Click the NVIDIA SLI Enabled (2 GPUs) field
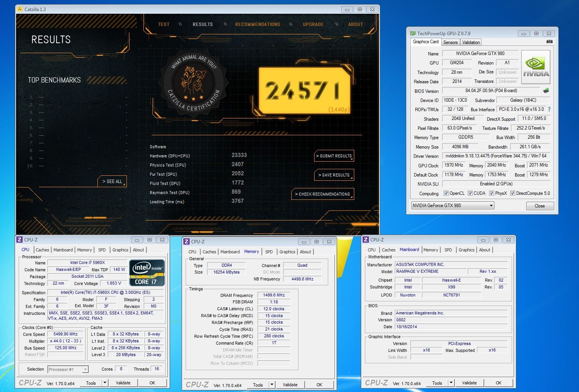 496,184
